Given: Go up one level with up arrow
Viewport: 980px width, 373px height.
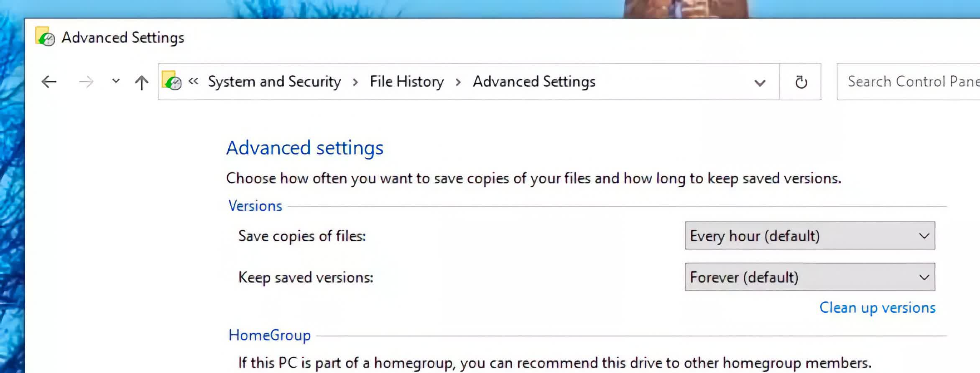Looking at the screenshot, I should (142, 82).
